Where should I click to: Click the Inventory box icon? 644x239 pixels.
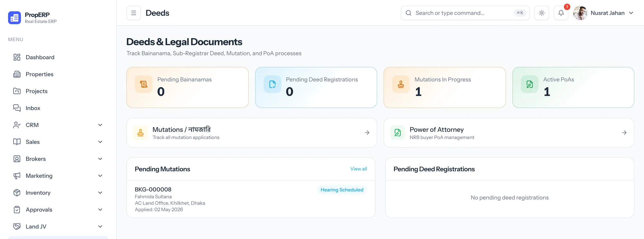tap(17, 193)
